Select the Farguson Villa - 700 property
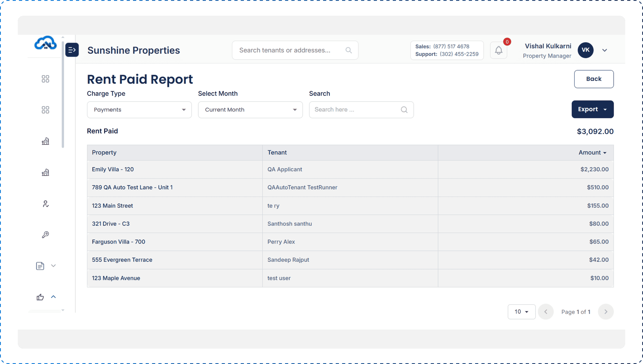Image resolution: width=643 pixels, height=364 pixels. click(118, 242)
